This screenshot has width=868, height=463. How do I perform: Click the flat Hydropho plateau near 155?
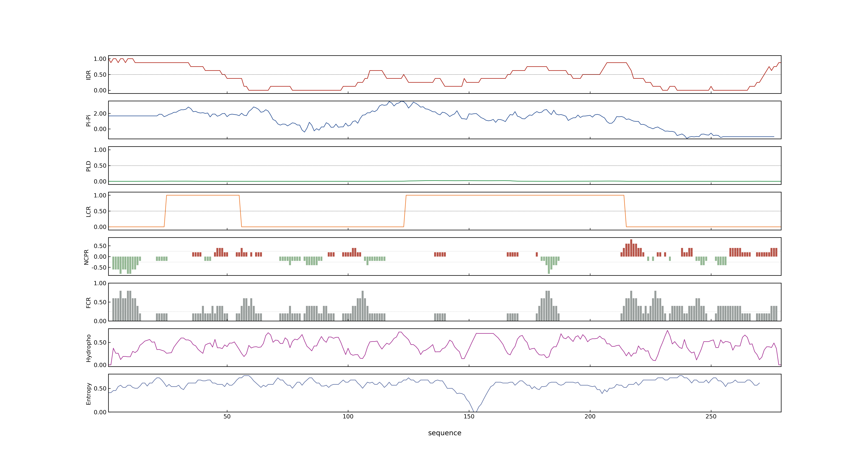(x=485, y=334)
